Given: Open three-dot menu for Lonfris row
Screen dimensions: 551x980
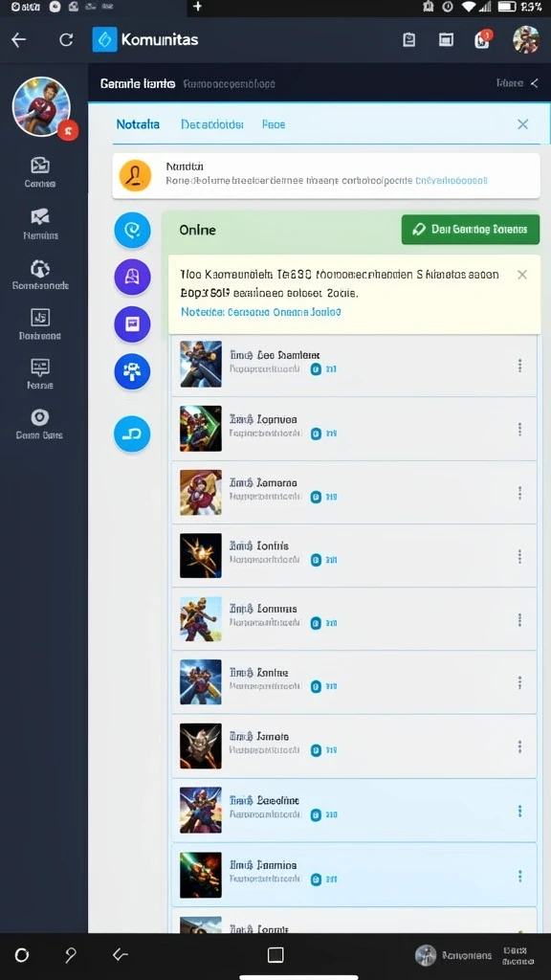Looking at the screenshot, I should pyautogui.click(x=519, y=556).
